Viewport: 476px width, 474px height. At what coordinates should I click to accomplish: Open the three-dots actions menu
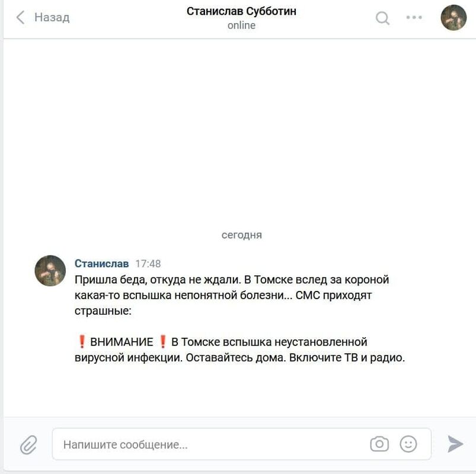pyautogui.click(x=414, y=17)
